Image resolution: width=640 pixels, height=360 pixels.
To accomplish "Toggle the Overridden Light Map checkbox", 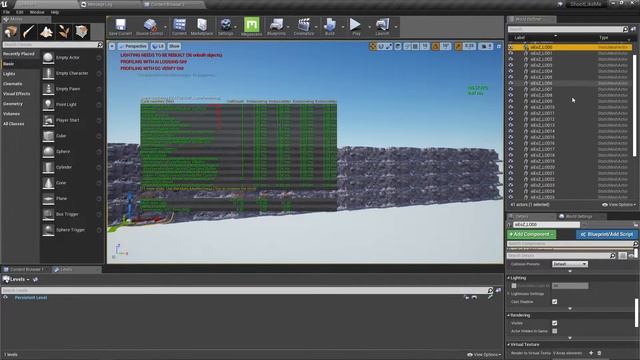I will point(514,286).
